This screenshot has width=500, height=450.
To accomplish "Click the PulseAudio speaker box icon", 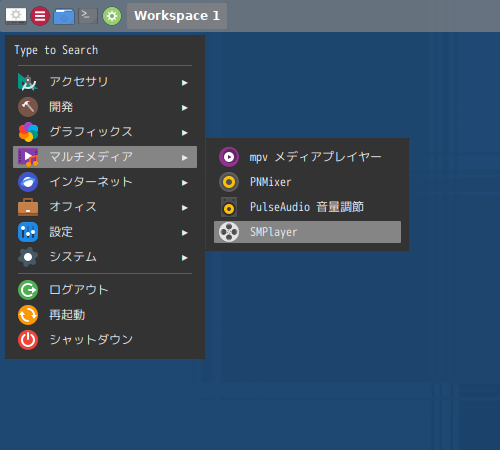I will pyautogui.click(x=229, y=207).
